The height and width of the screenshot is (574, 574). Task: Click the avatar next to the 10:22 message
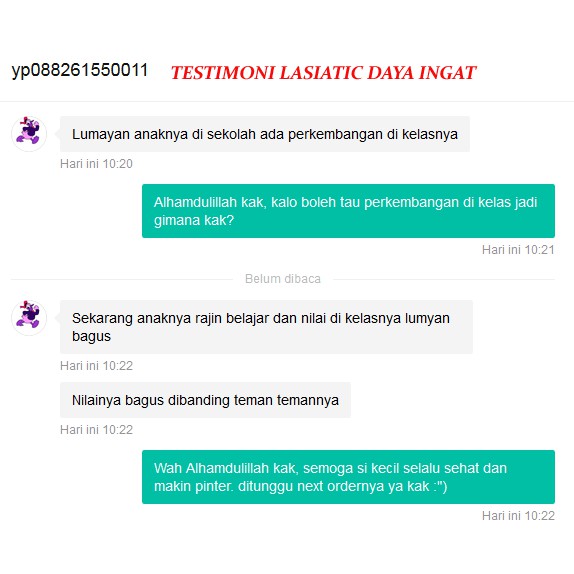pyautogui.click(x=29, y=318)
